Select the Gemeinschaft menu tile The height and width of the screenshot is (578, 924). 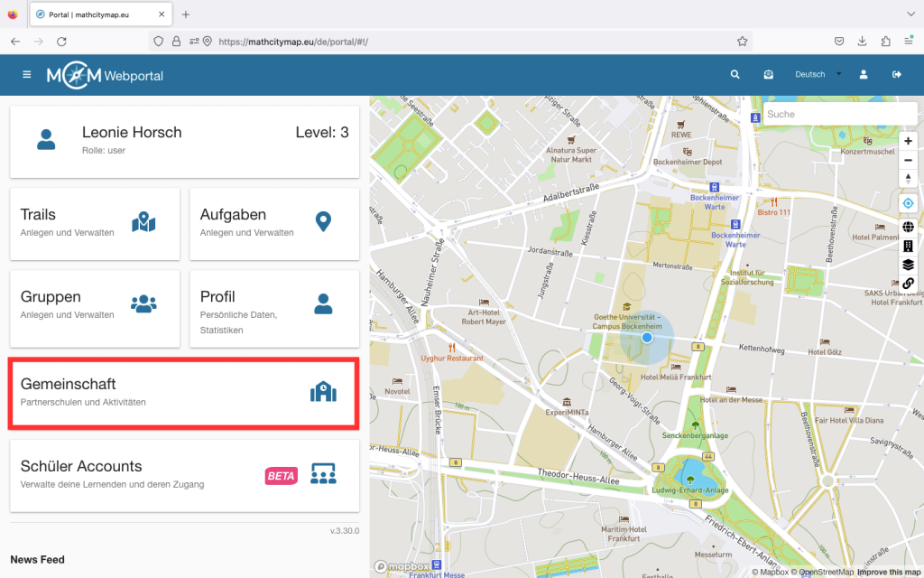coord(184,392)
